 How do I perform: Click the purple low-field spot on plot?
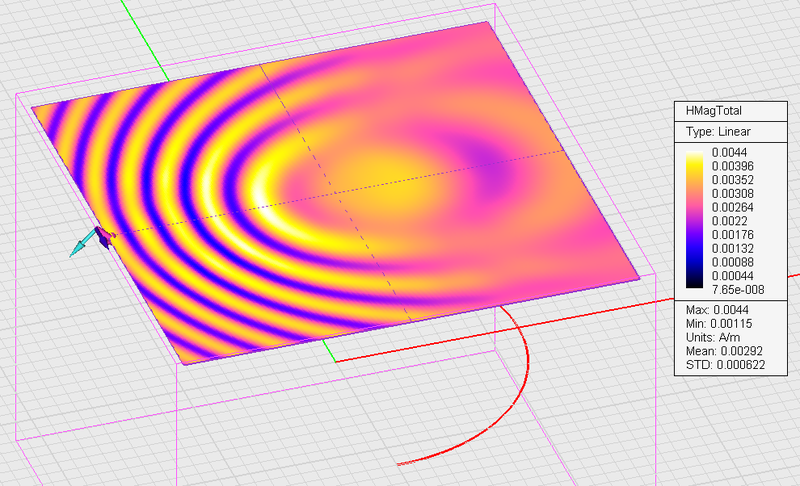click(487, 164)
